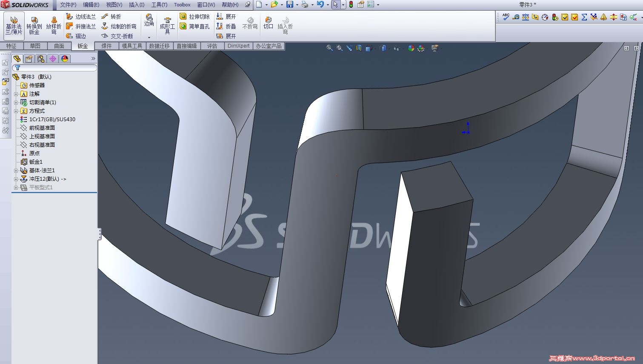
Task: Open the 插入(I) menu
Action: (137, 5)
